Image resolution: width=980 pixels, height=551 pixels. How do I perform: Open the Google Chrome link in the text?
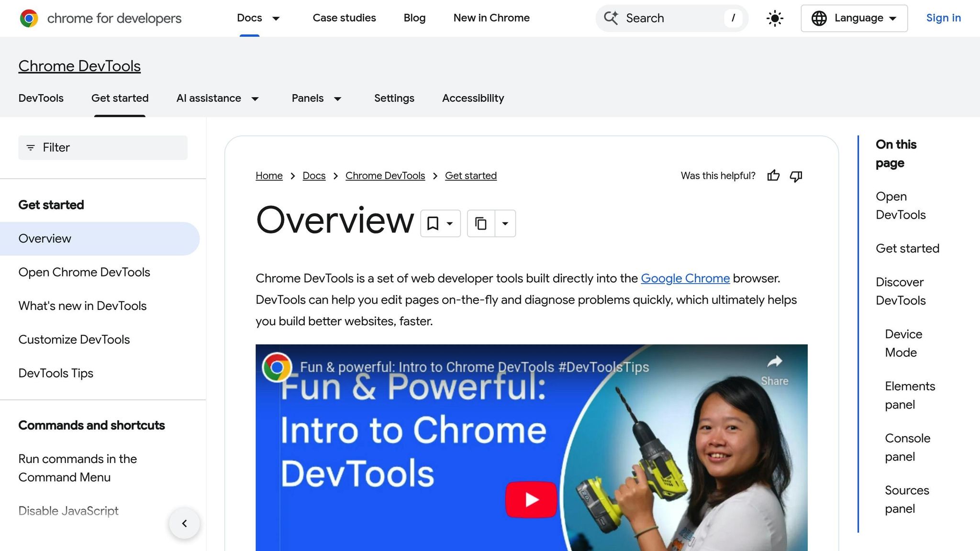[x=685, y=278]
